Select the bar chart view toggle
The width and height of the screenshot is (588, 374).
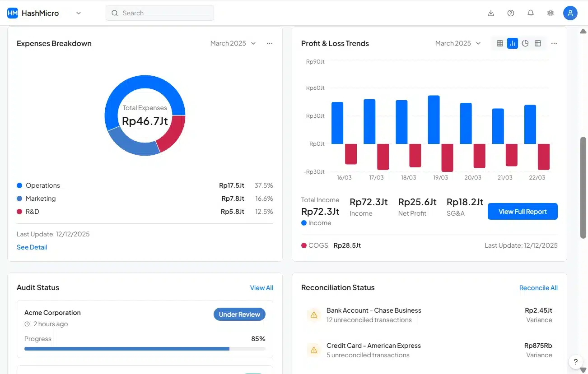[513, 43]
